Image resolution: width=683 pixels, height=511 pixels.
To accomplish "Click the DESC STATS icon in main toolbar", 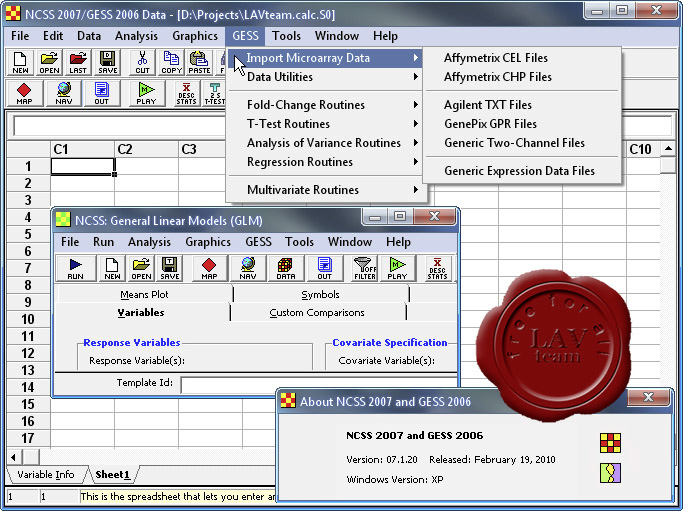I will coord(186,94).
